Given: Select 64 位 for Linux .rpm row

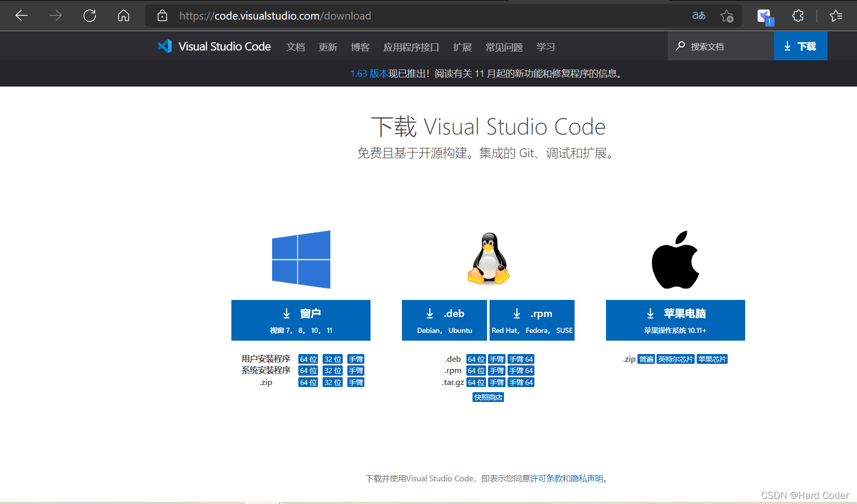Looking at the screenshot, I should tap(476, 371).
